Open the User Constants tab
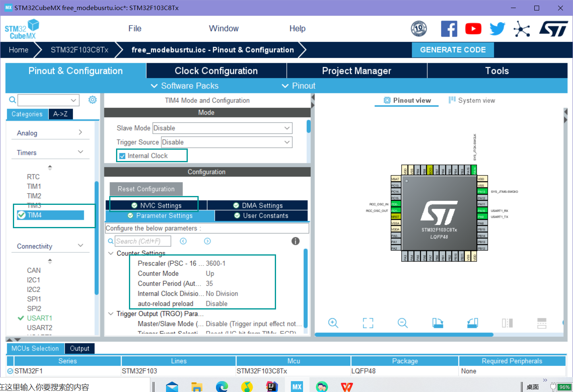Image resolution: width=573 pixels, height=392 pixels. [x=262, y=216]
